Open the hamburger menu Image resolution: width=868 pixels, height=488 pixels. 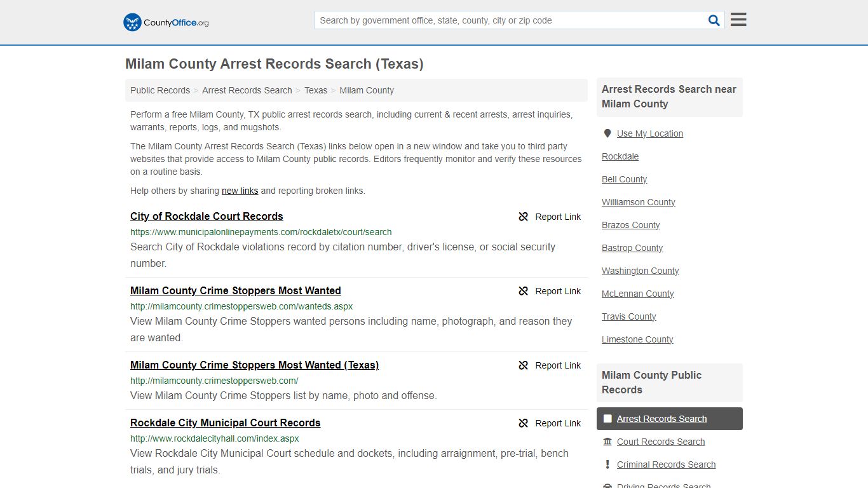tap(738, 20)
